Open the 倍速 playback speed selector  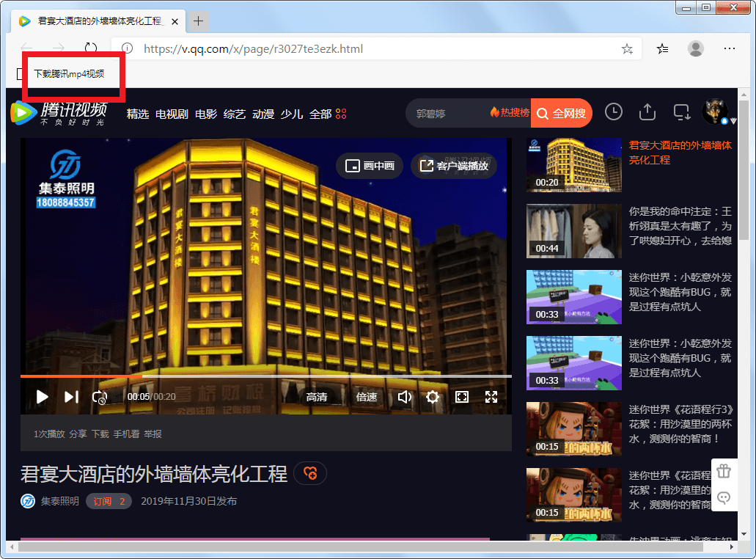coord(367,397)
